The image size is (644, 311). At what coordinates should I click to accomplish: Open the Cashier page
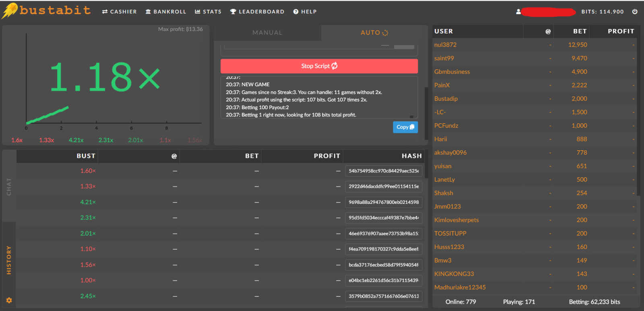click(119, 12)
